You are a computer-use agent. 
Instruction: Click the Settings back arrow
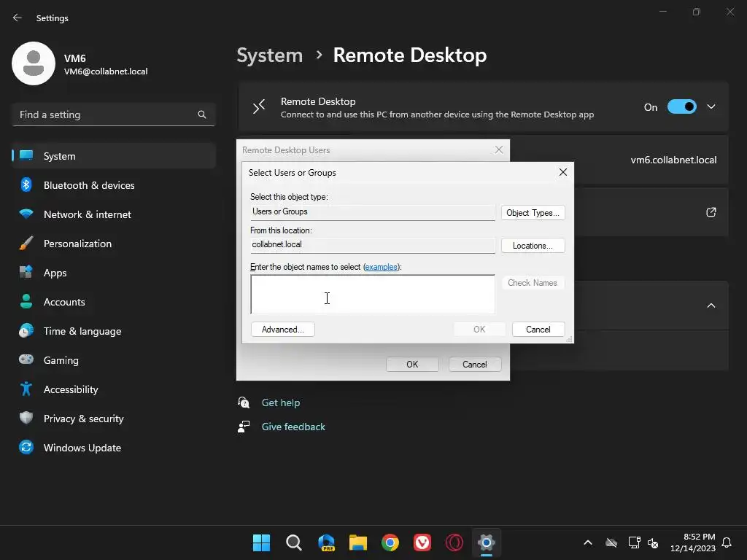coord(18,18)
